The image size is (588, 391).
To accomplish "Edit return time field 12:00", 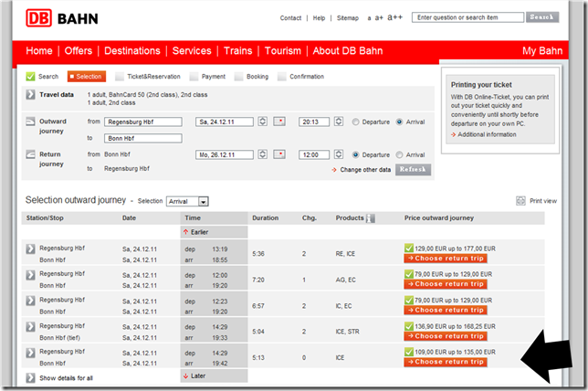I will (314, 154).
